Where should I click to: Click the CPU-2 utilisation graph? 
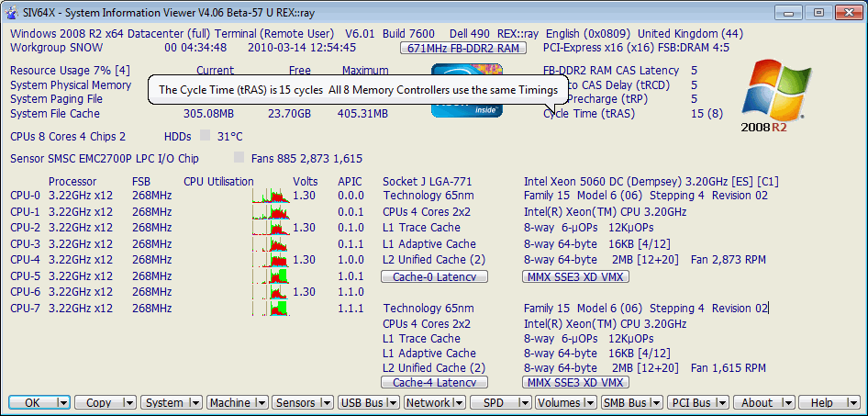click(271, 227)
